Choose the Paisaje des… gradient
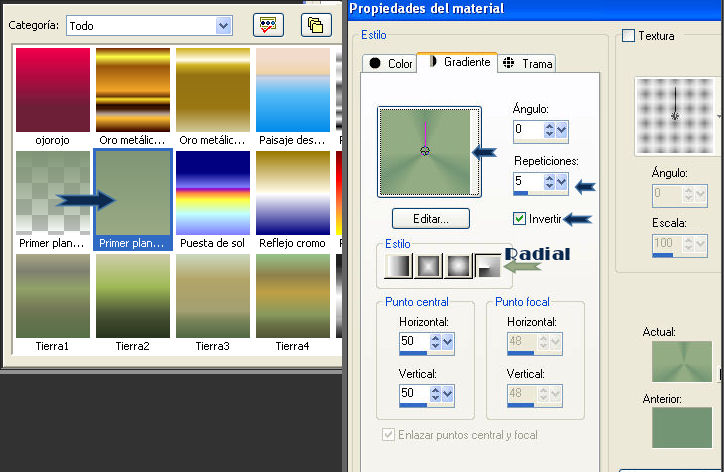Screen dimensions: 724x472 coord(293,90)
